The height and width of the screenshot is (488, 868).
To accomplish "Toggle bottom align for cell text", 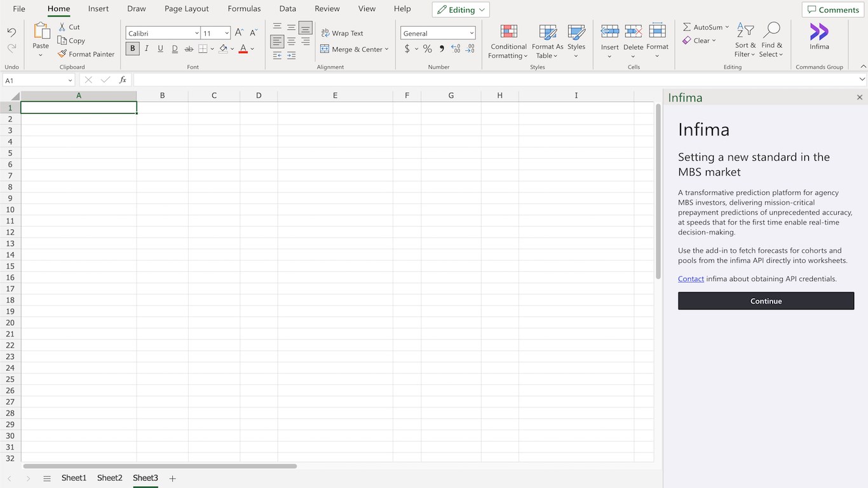I will [306, 27].
